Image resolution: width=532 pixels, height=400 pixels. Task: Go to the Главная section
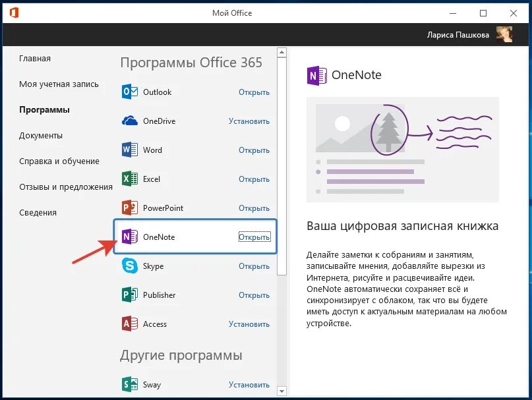click(34, 59)
